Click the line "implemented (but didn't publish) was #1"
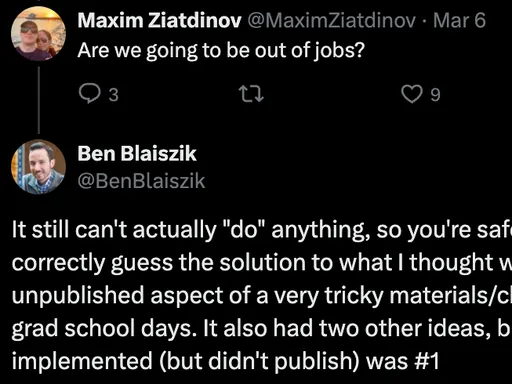Viewport: 512px width, 384px height. pos(225,361)
